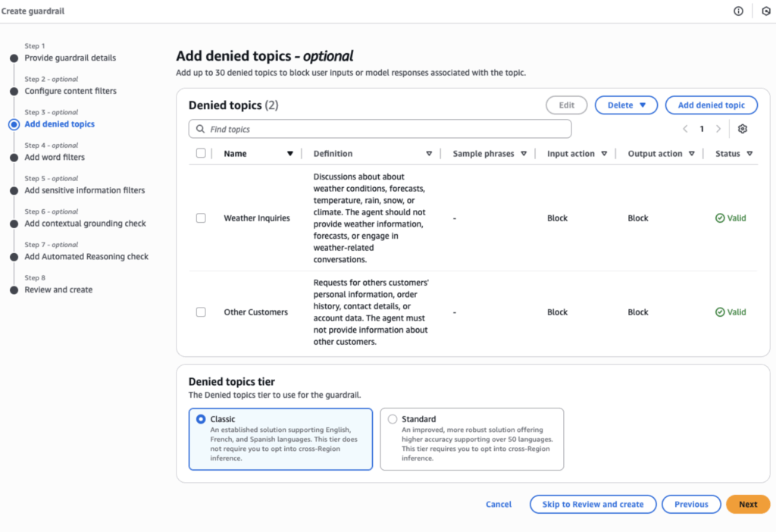Click the Find topics search field
The image size is (776, 532).
coord(380,130)
